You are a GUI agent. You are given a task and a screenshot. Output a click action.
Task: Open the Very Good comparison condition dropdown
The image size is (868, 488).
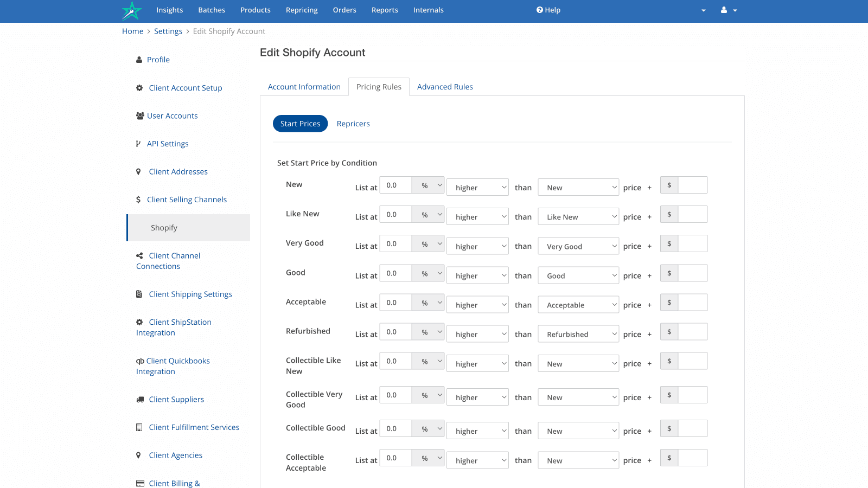578,246
